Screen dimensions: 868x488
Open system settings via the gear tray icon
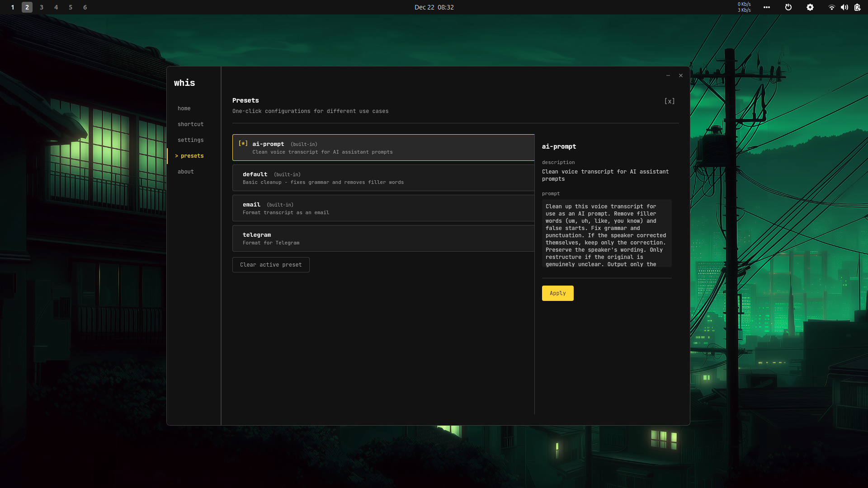click(811, 7)
